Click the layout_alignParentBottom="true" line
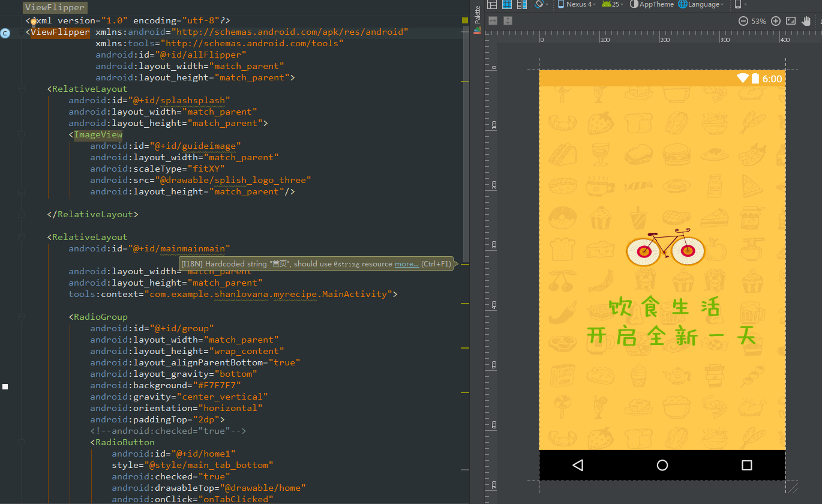Screen dimensions: 822x504 (x=196, y=362)
